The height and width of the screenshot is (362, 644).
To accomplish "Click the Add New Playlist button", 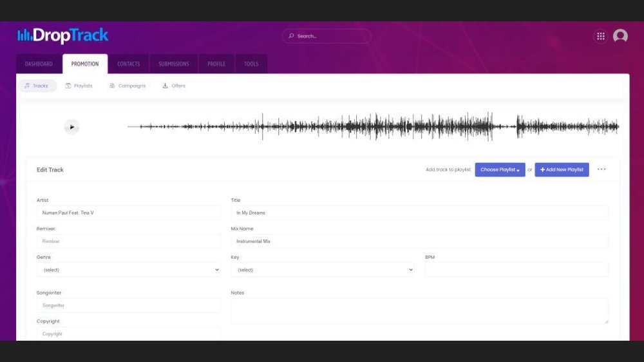I will tap(562, 169).
